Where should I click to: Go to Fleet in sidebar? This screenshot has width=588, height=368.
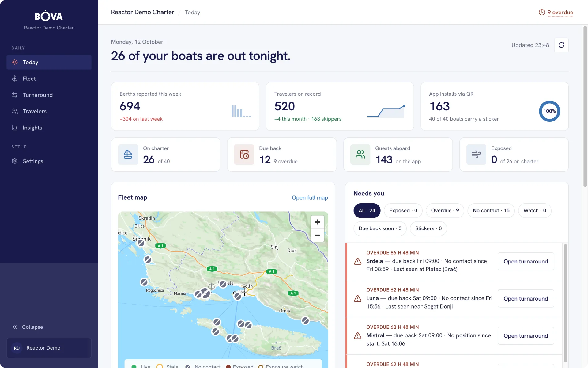(x=49, y=79)
